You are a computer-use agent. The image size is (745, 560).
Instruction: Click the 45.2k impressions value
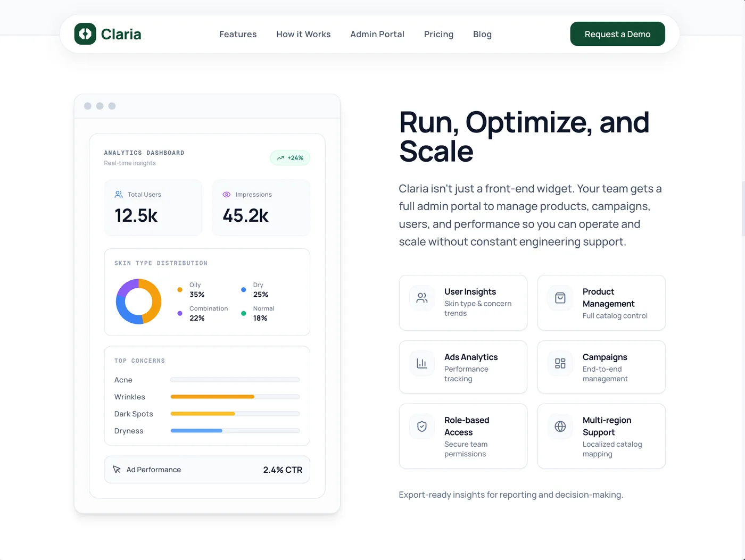245,215
